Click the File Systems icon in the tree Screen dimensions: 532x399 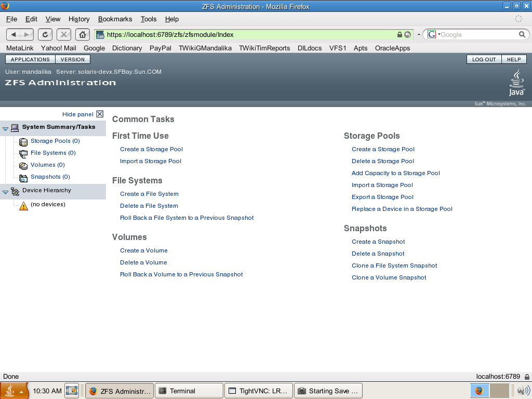tap(23, 154)
